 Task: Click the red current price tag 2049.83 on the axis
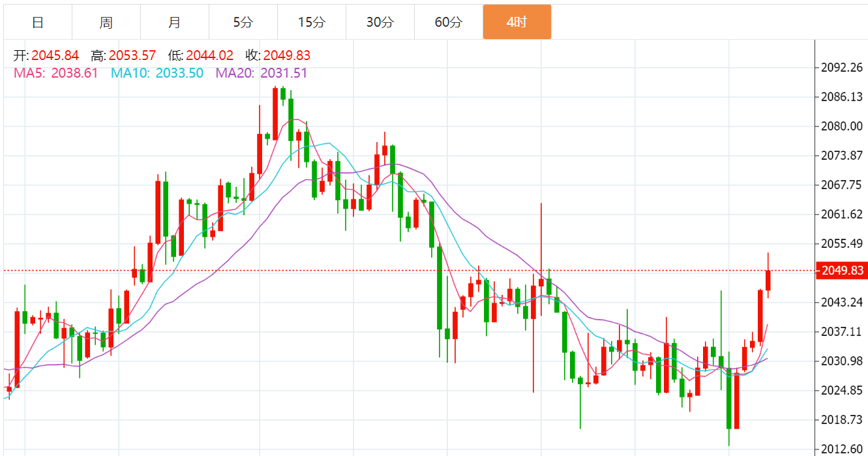pyautogui.click(x=842, y=270)
